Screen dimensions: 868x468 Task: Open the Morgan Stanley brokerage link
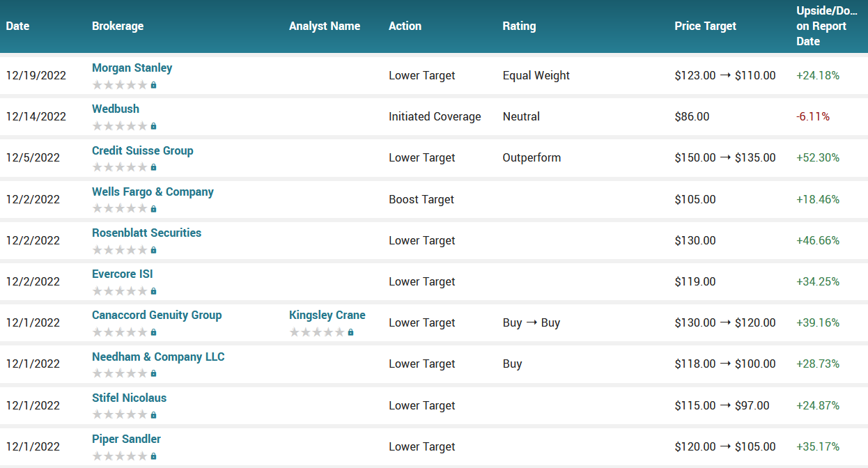(132, 68)
